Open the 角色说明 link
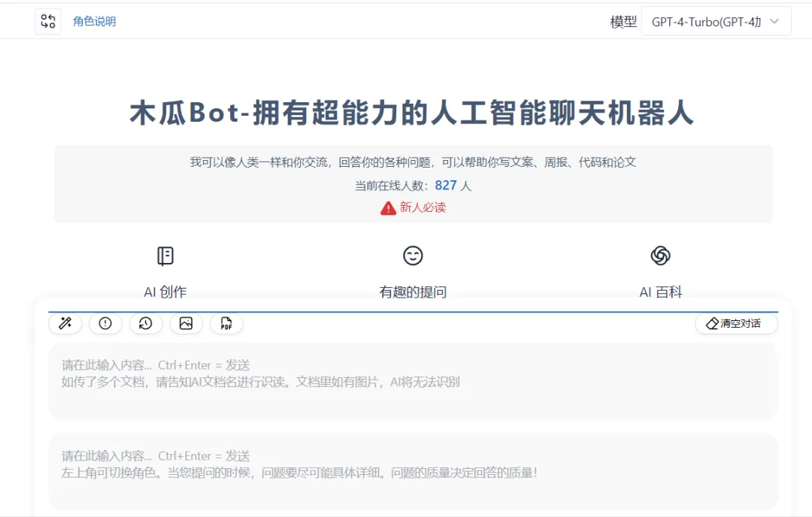Screen dimensions: 812x517 point(94,21)
